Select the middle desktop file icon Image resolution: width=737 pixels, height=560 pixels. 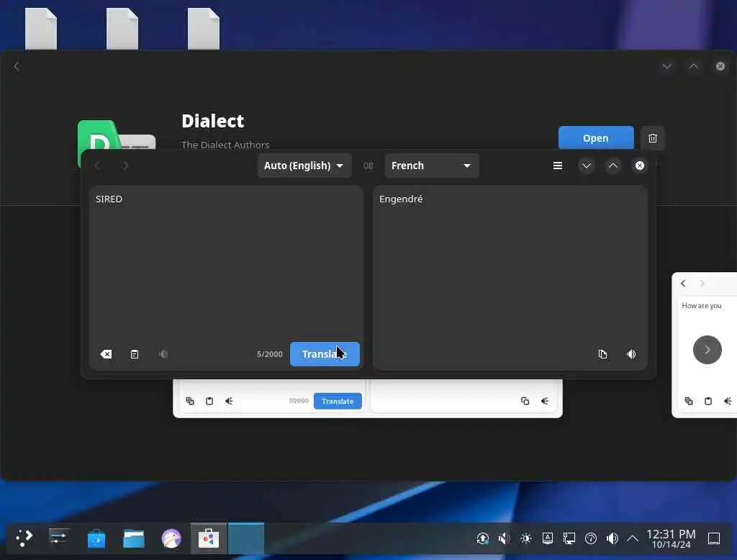[x=122, y=29]
